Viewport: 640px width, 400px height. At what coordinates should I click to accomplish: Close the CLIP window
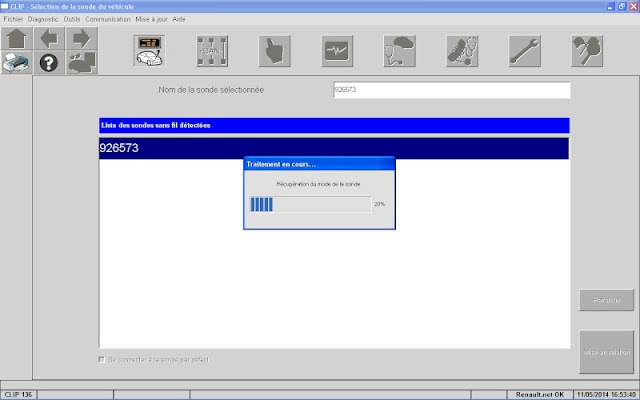point(633,7)
